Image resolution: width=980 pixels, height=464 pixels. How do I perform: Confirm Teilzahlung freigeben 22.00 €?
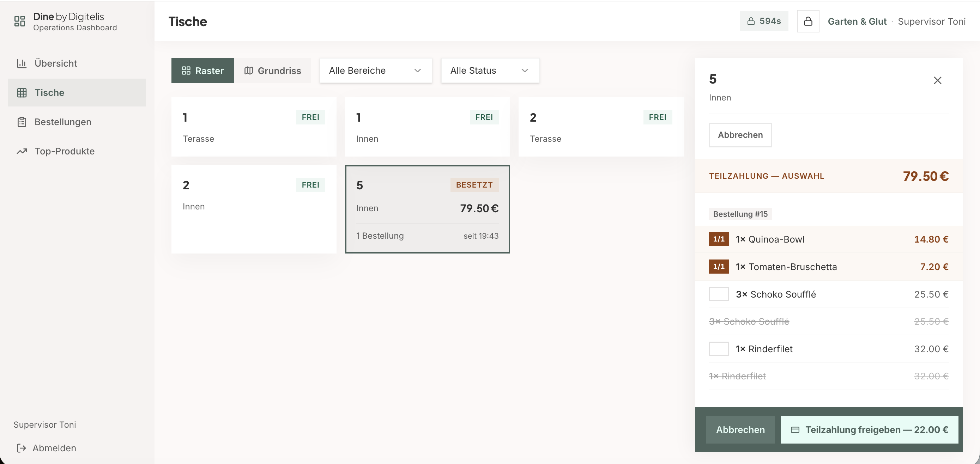tap(869, 430)
